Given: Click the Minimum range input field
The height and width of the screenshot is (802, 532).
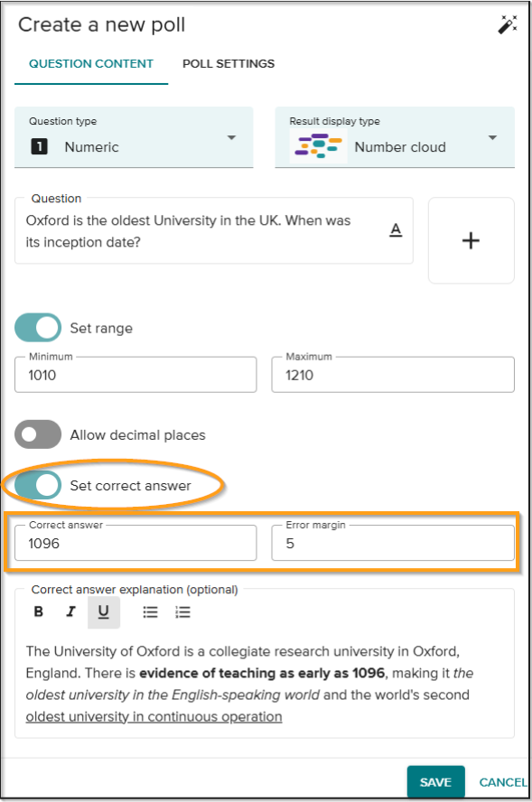Looking at the screenshot, I should [135, 375].
